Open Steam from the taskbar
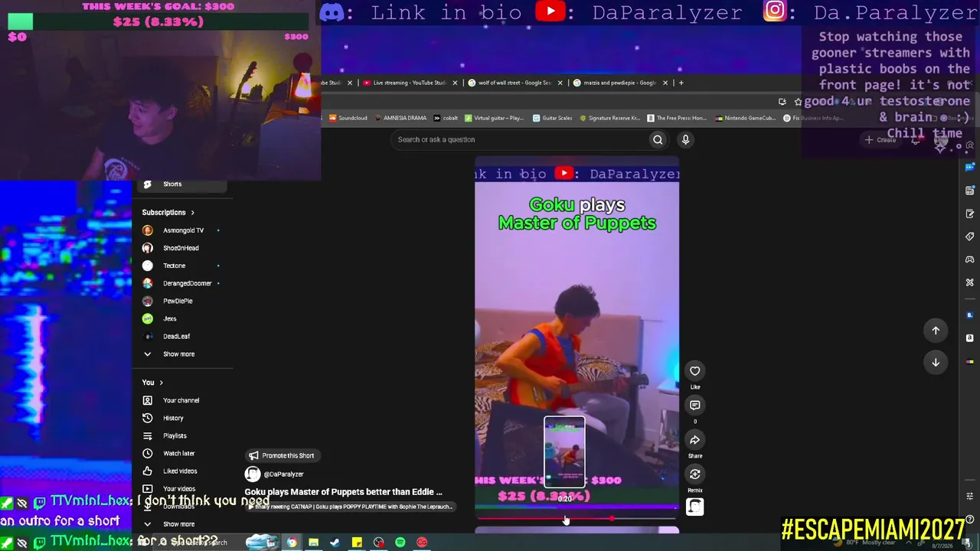Viewport: 980px width, 551px height. 335,543
